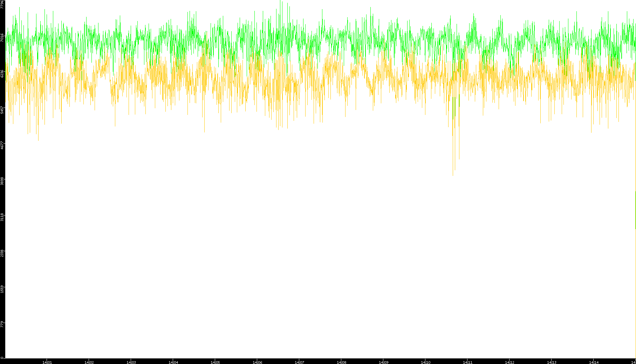Click the 7016 value on the vertical axis

(x=2, y=37)
